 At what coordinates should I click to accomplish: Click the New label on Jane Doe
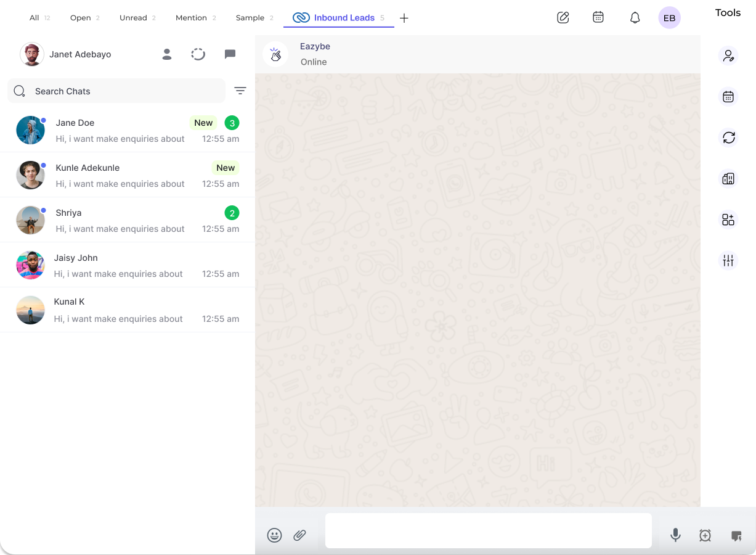(203, 123)
